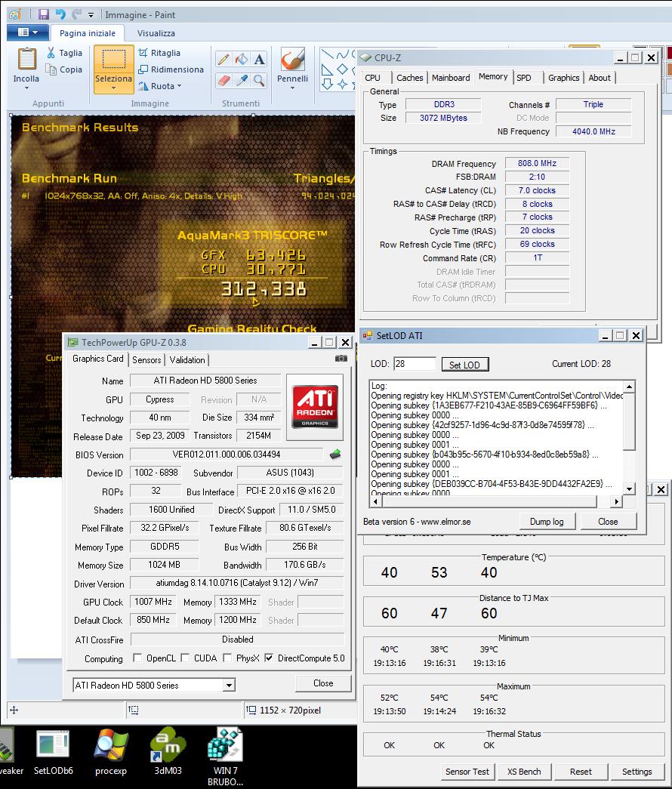Click Taglia scissors tool

[64, 53]
